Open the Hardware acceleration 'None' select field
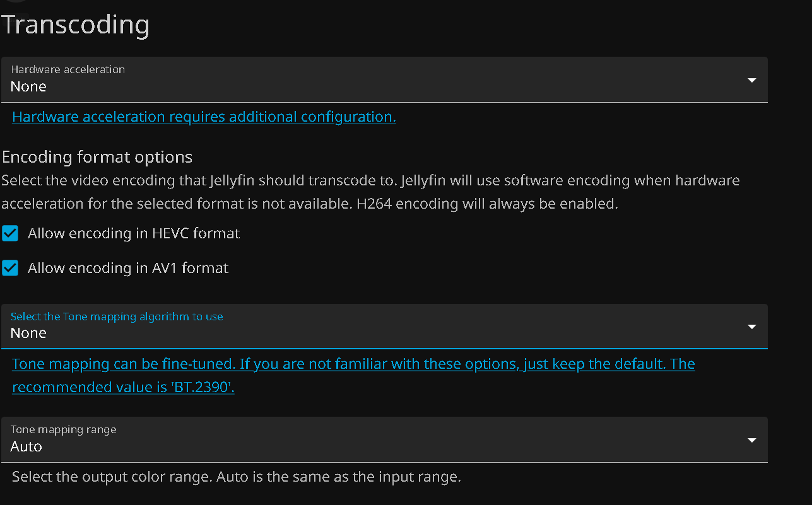812x505 pixels. [379, 86]
